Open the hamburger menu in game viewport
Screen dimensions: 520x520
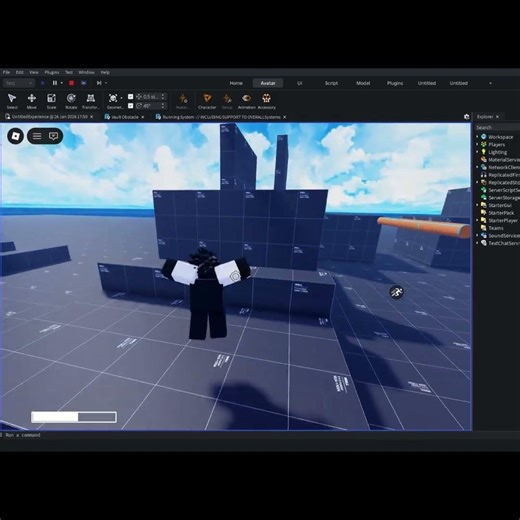pyautogui.click(x=37, y=136)
